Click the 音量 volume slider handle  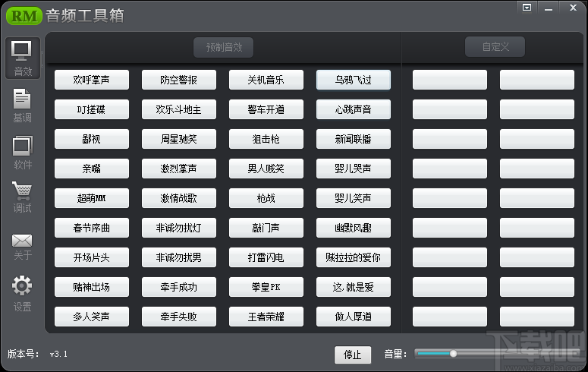point(454,354)
